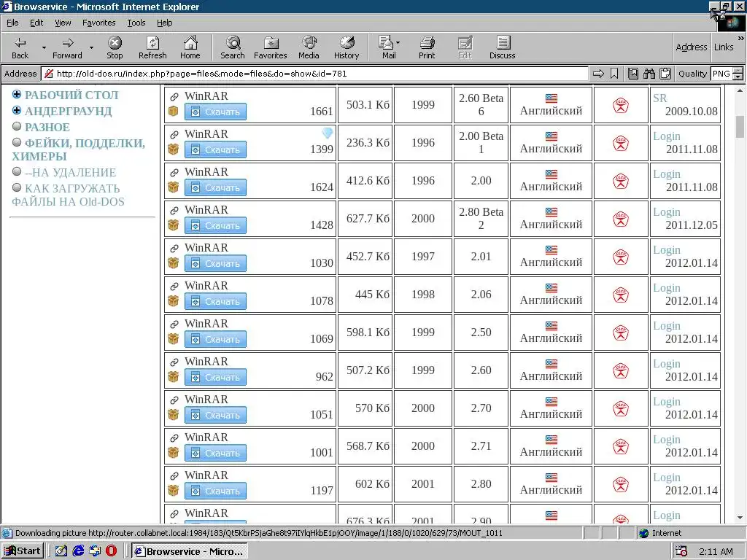This screenshot has height=560, width=747.
Task: Click the vertical scrollbar thumb
Action: click(x=740, y=126)
